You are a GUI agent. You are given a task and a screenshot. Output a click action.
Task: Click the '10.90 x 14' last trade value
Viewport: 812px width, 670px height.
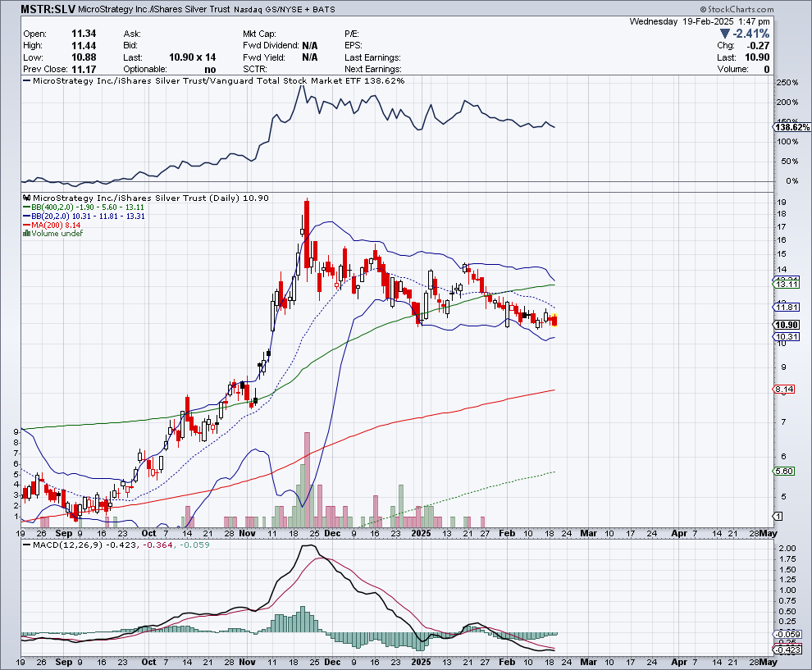coord(192,57)
